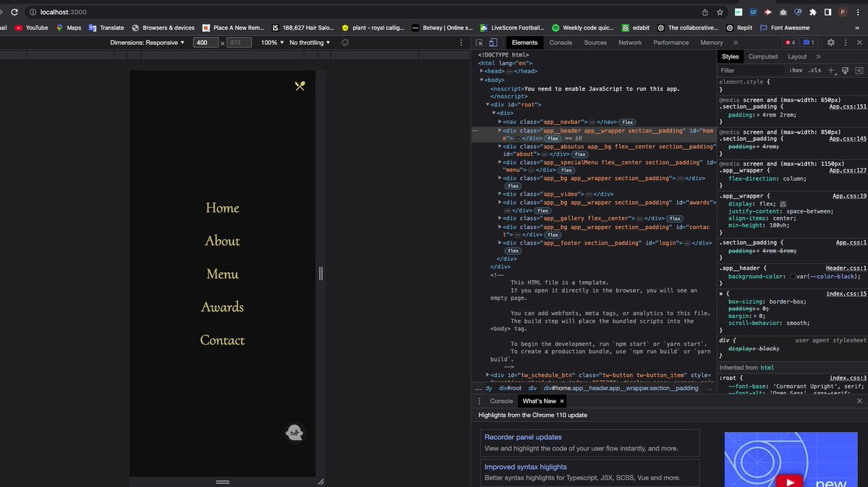Open device toolbar more options
Screen dimensions: 868x487
(461, 43)
